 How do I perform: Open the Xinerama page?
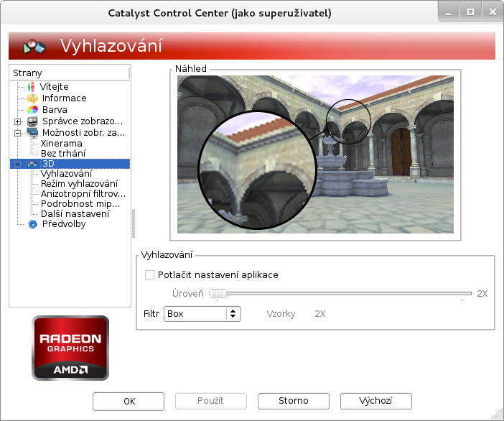tap(62, 144)
